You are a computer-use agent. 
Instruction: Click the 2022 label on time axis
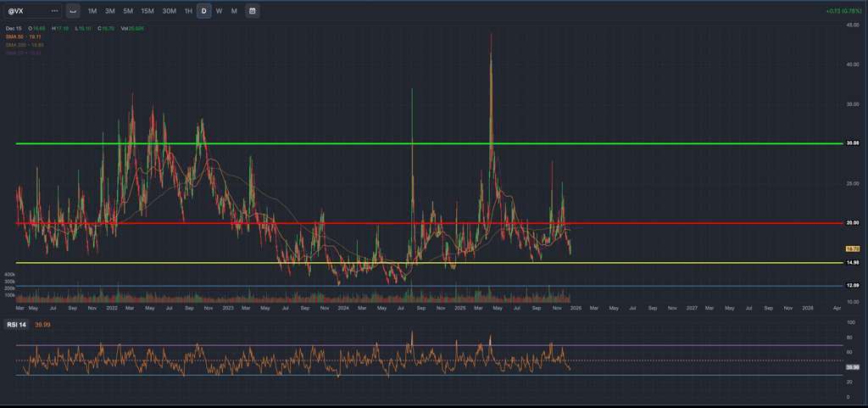111,307
